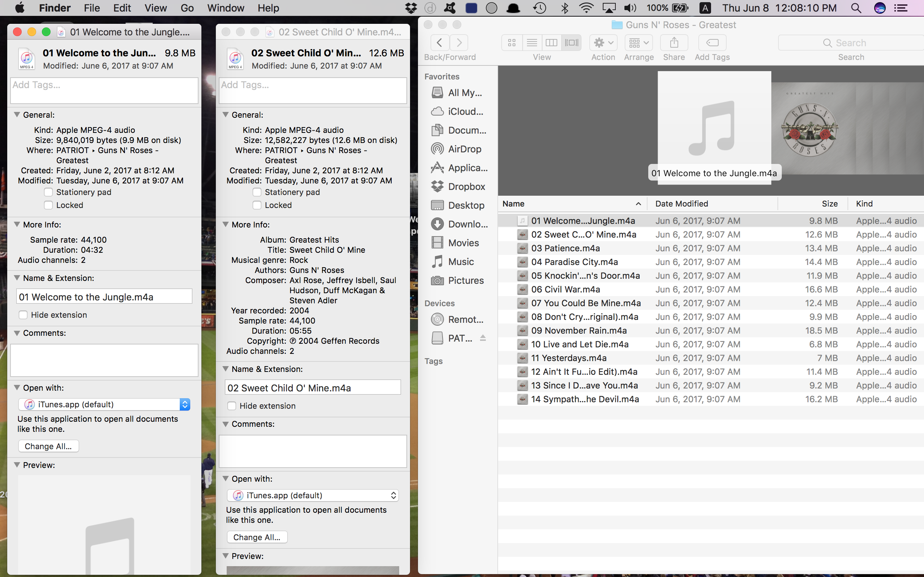Open Movies folder in the sidebar
Screen dimensions: 924x577
455,243
